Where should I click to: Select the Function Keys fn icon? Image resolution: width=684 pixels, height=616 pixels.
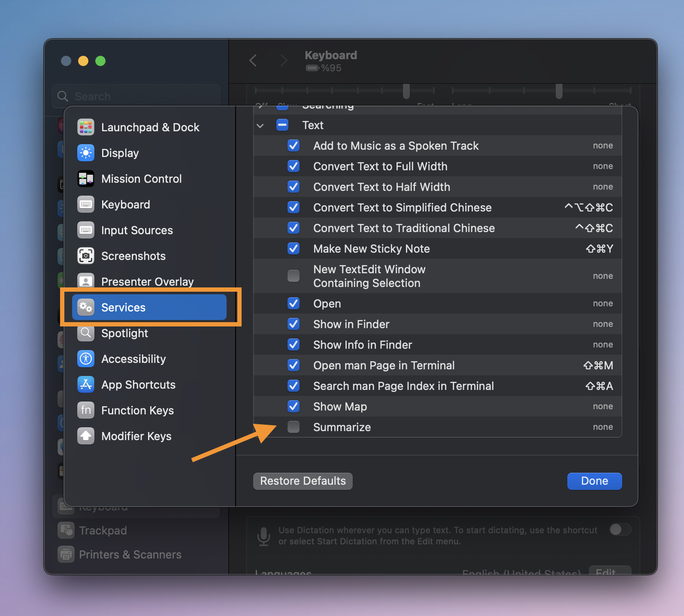pyautogui.click(x=86, y=410)
